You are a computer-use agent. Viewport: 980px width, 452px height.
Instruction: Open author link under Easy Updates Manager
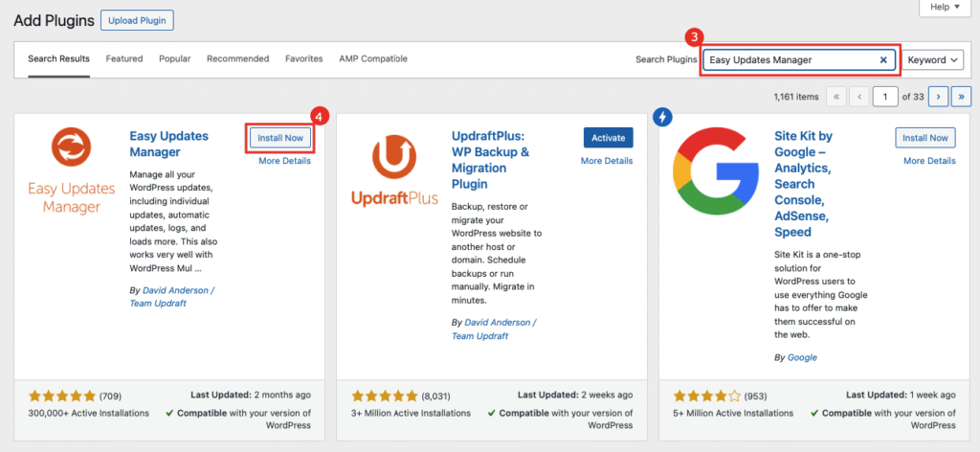point(172,297)
